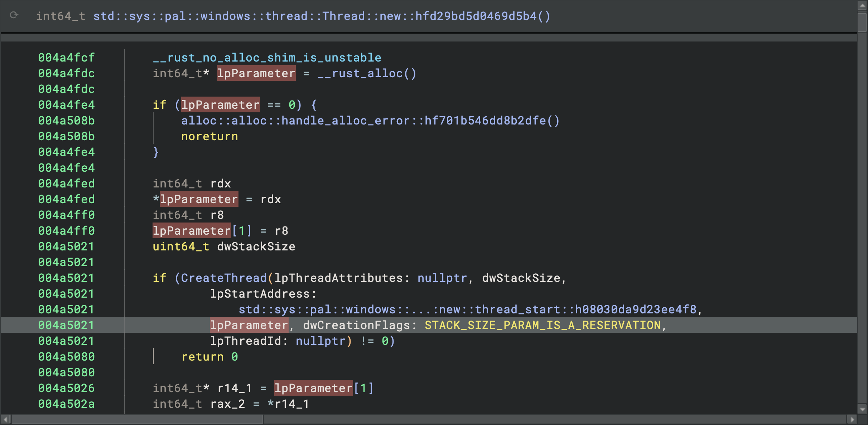Click the vertical scrollbar thumb
This screenshot has width=868, height=425.
click(x=863, y=22)
